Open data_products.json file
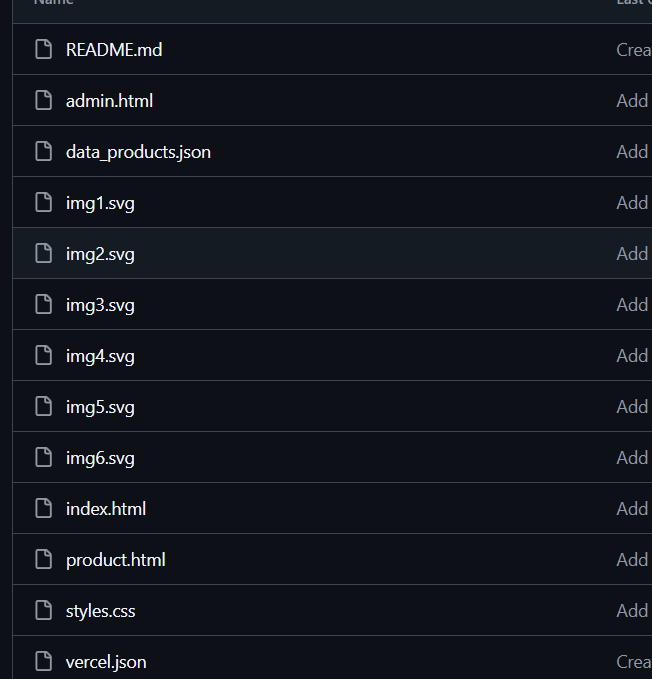The image size is (652, 679). coord(138,151)
